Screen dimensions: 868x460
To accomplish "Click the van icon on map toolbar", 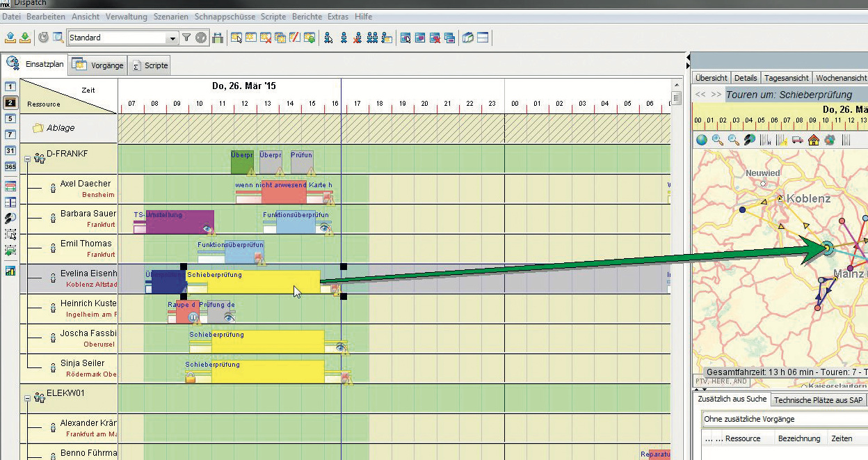I will coord(798,140).
